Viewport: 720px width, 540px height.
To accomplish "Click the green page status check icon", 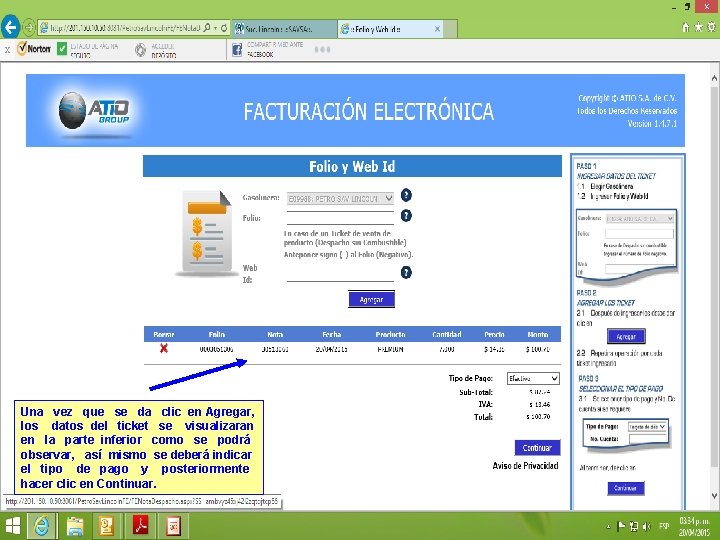I will point(62,49).
